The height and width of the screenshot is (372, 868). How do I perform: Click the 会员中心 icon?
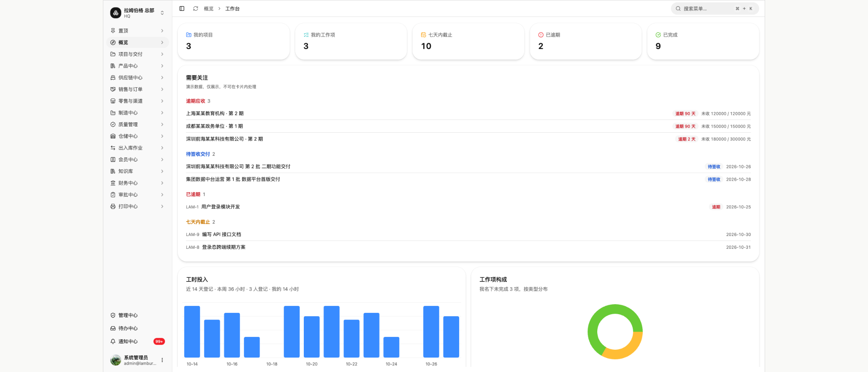pos(113,160)
